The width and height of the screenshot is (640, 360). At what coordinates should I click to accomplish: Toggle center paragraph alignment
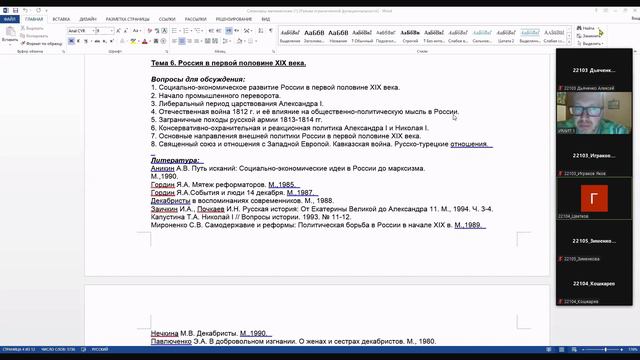(182, 41)
